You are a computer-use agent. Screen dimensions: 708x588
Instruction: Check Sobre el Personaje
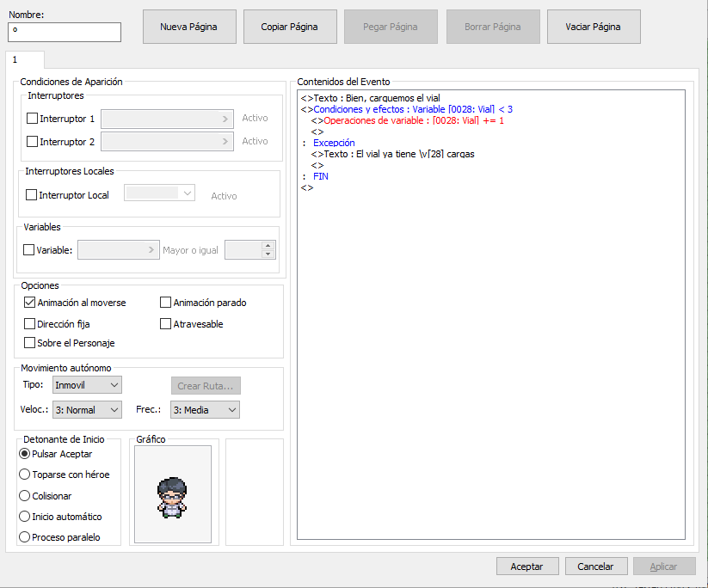pyautogui.click(x=29, y=342)
